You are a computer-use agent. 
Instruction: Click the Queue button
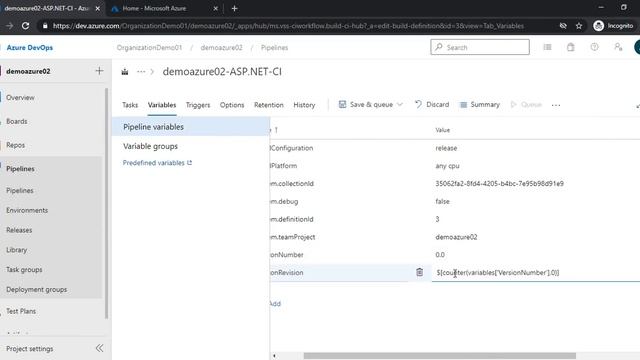coord(526,104)
